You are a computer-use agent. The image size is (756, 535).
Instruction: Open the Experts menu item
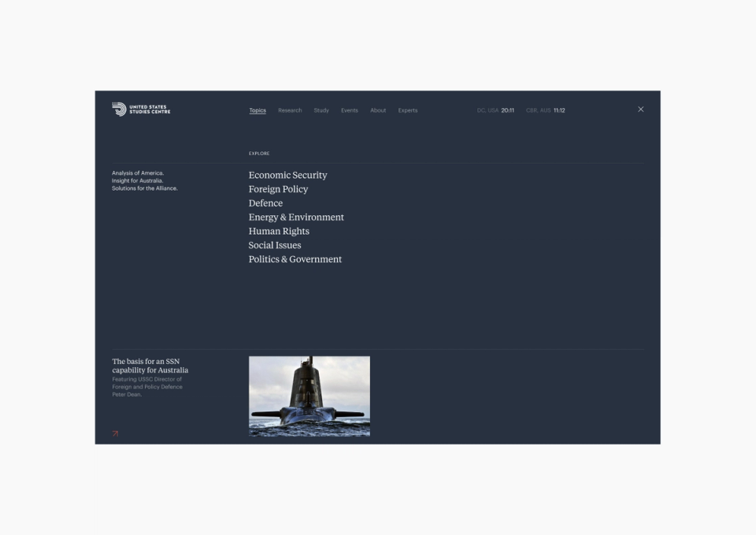pyautogui.click(x=408, y=110)
